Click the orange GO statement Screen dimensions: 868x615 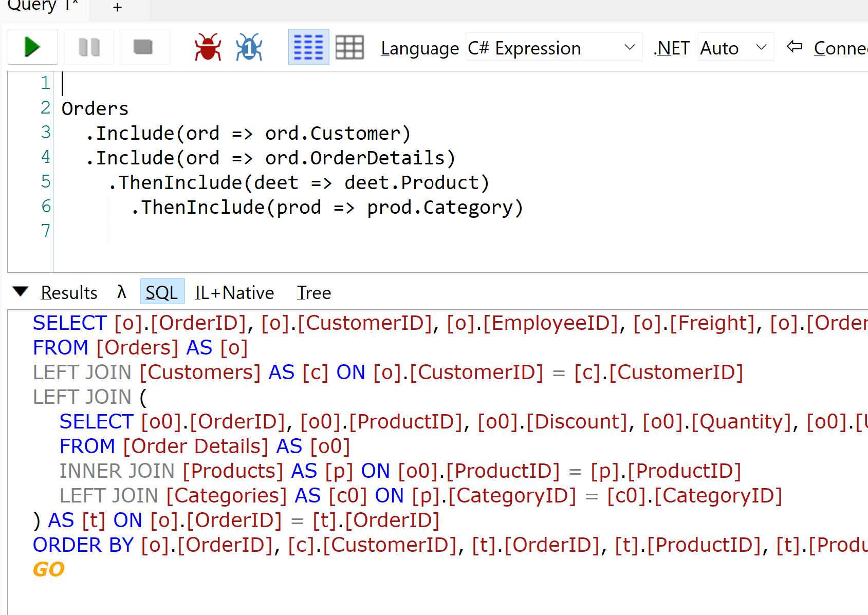click(49, 569)
